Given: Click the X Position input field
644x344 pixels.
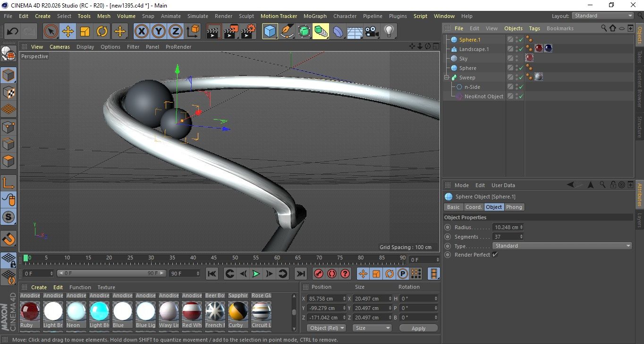Looking at the screenshot, I should pos(326,299).
